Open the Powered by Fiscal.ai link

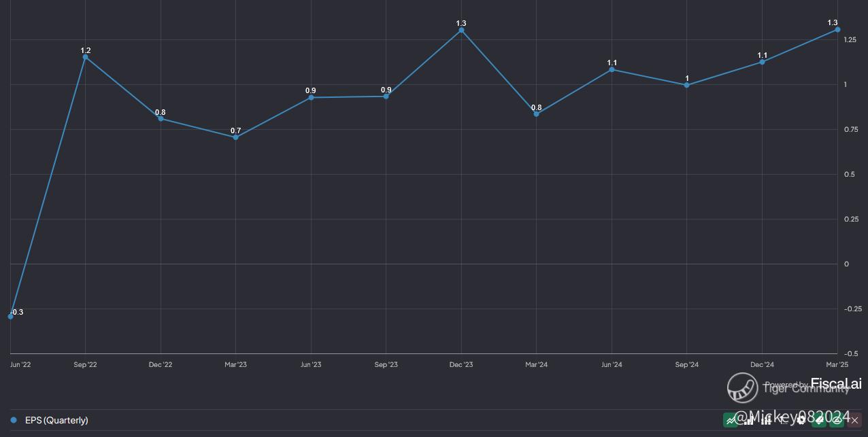coord(813,384)
